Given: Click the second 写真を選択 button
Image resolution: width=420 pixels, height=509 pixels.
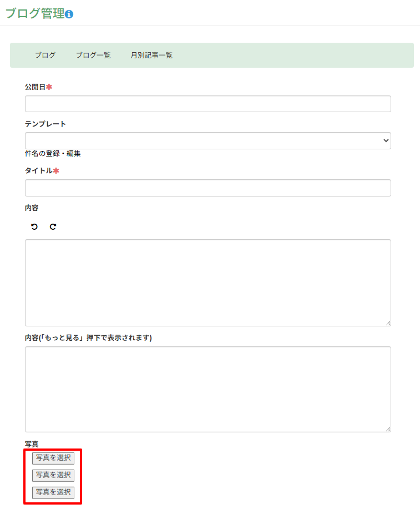Looking at the screenshot, I should [53, 475].
